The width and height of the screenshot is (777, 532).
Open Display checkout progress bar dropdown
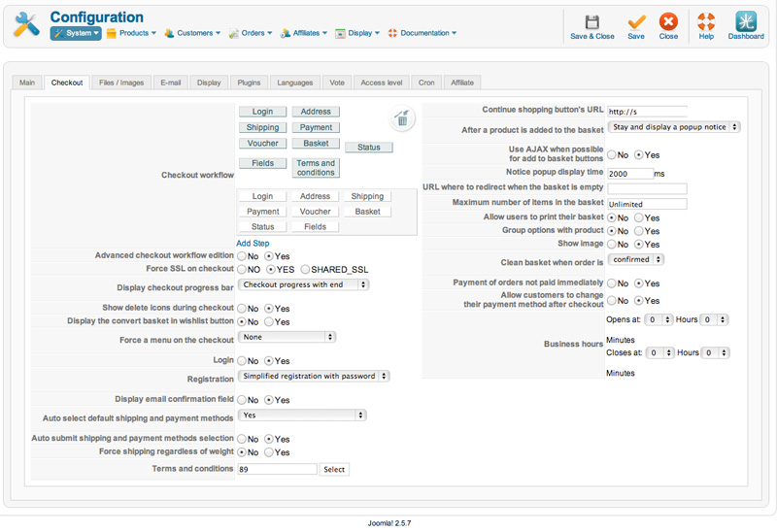(303, 284)
